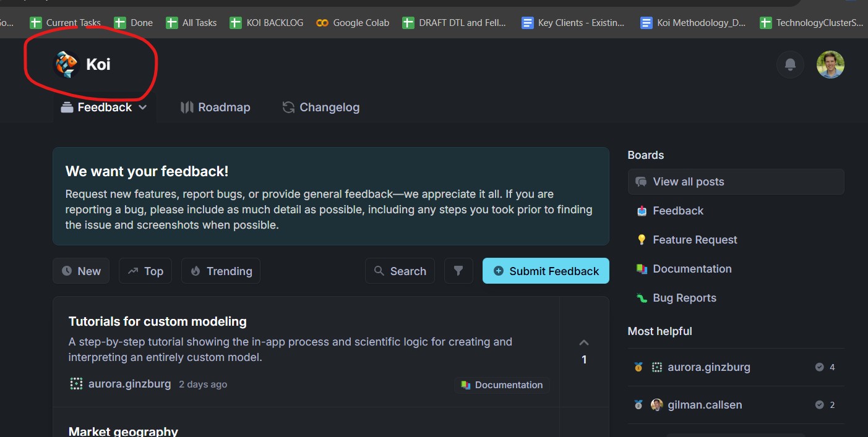Select the Feature Request board
Viewport: 868px width, 437px height.
point(694,240)
